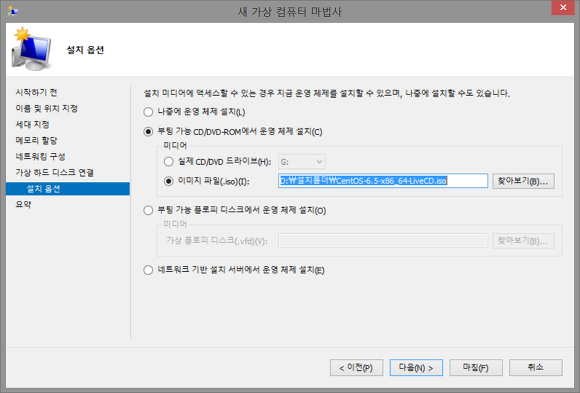Go to the '가상 하드 디스크 연결' step
The image size is (580, 393).
(x=54, y=172)
